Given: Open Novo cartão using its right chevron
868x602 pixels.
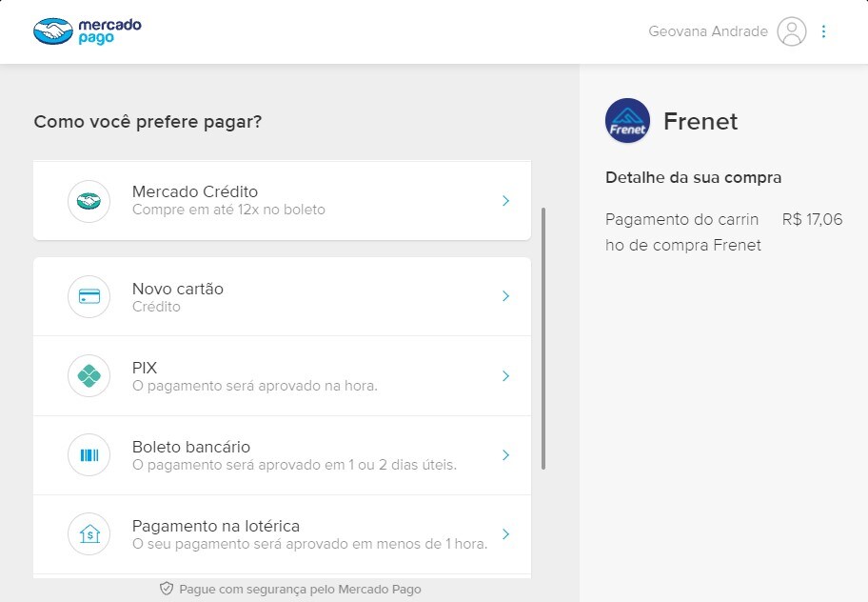Looking at the screenshot, I should coord(505,296).
